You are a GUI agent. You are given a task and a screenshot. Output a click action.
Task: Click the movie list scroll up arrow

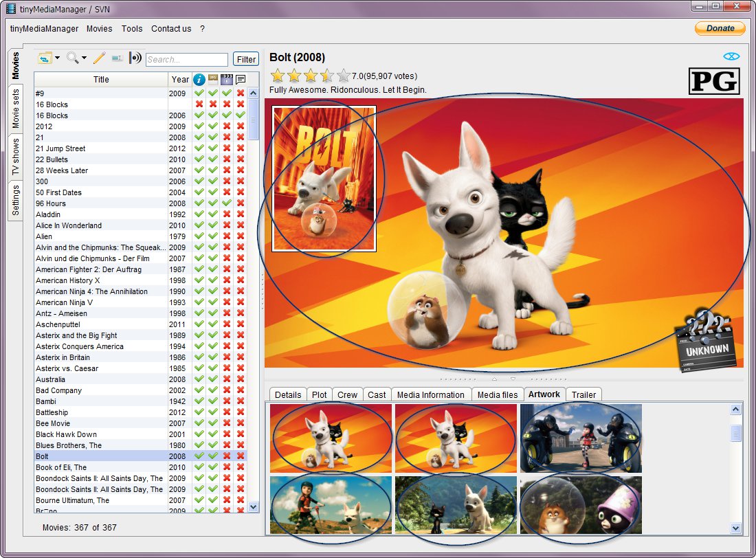tap(254, 93)
